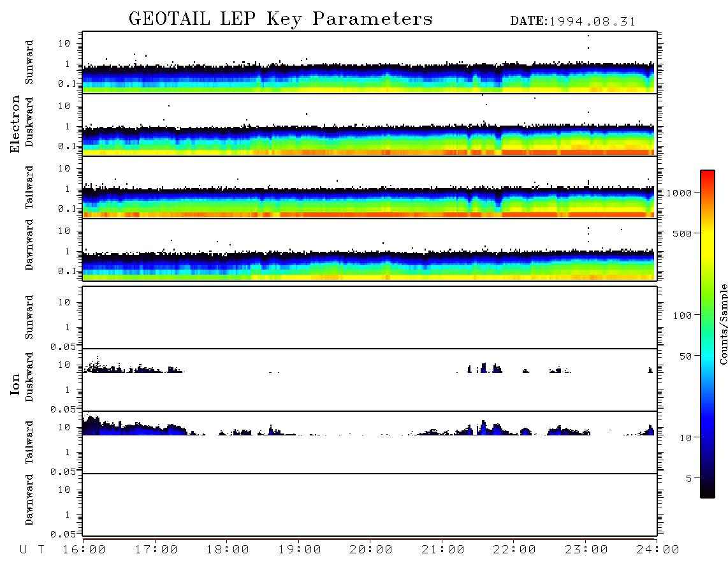Click the "DATE:1994.08.31" label
The image size is (728, 561).
572,22
